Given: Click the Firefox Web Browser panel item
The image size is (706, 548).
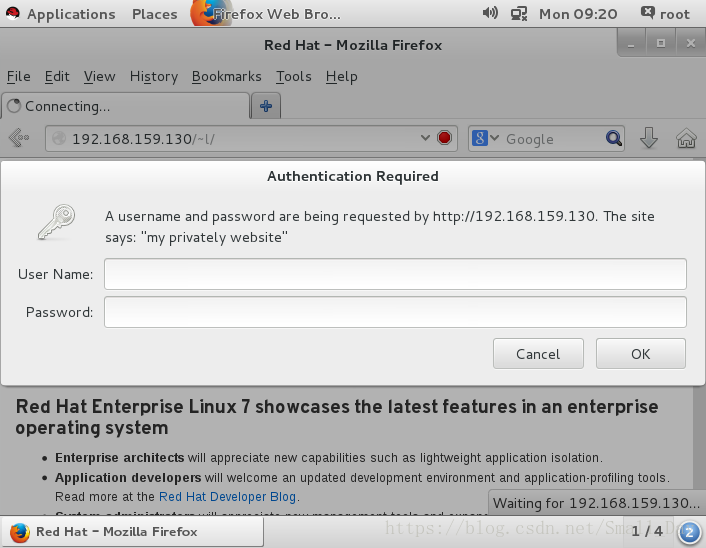Looking at the screenshot, I should (266, 14).
